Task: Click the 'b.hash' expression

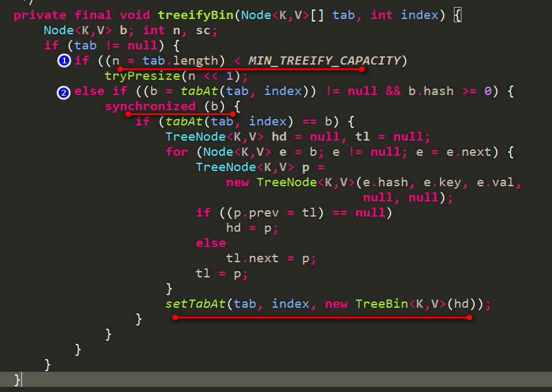Action: (431, 91)
